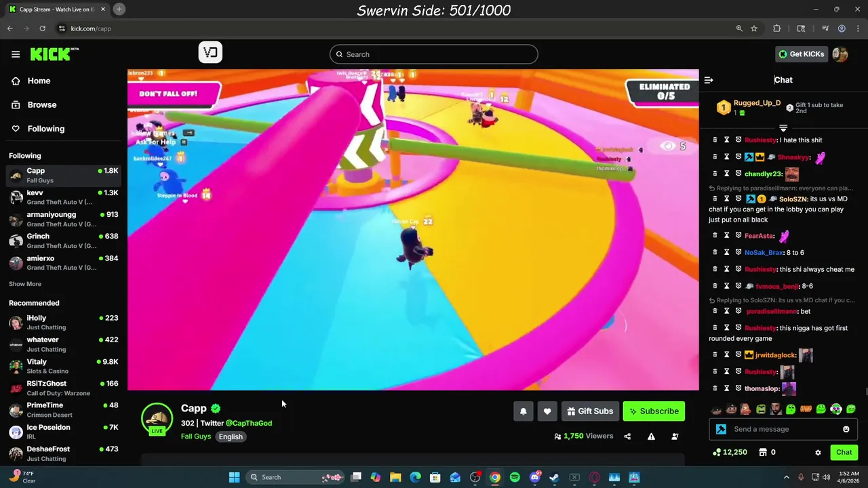The width and height of the screenshot is (868, 488).
Task: Open the 12,250 channel points balance
Action: pos(730,452)
